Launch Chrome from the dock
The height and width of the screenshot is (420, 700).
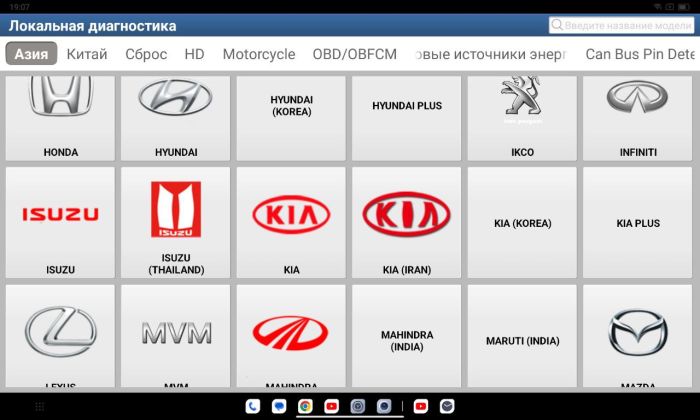(x=305, y=406)
